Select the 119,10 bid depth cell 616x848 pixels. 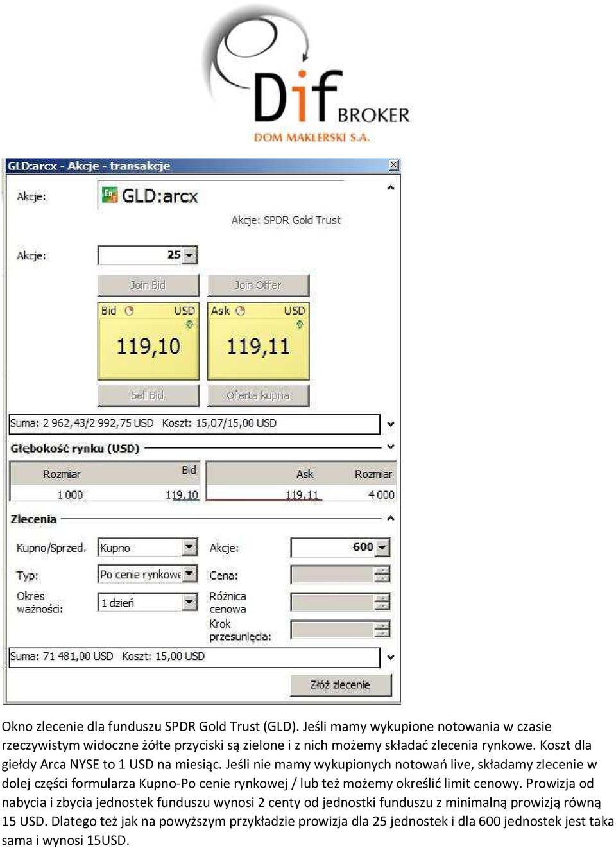[x=182, y=495]
